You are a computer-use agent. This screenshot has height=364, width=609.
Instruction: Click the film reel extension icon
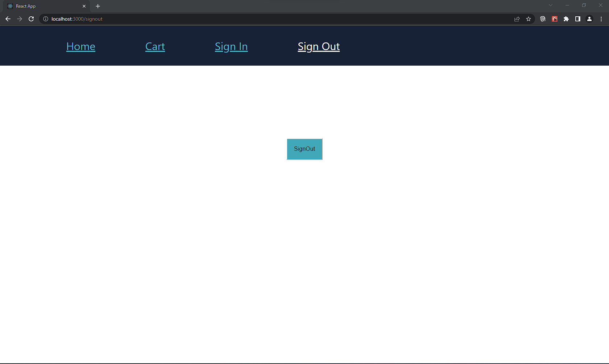(543, 19)
